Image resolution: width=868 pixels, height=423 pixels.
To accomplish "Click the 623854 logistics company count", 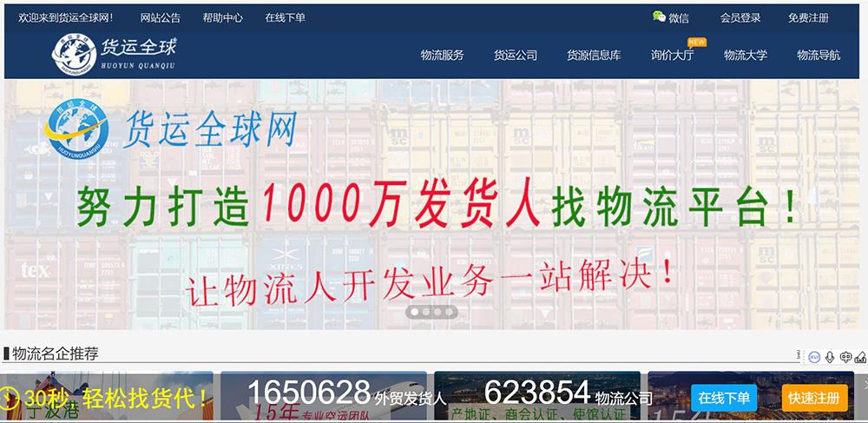I will [x=537, y=392].
